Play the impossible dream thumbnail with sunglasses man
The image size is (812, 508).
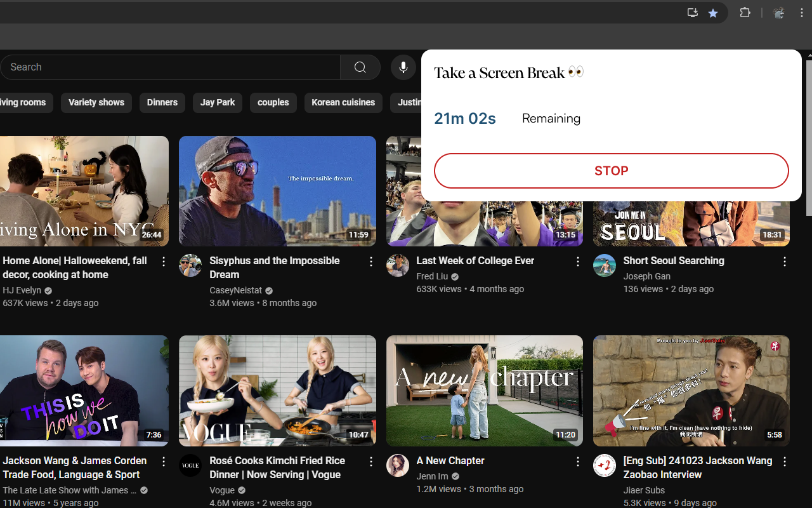point(277,191)
